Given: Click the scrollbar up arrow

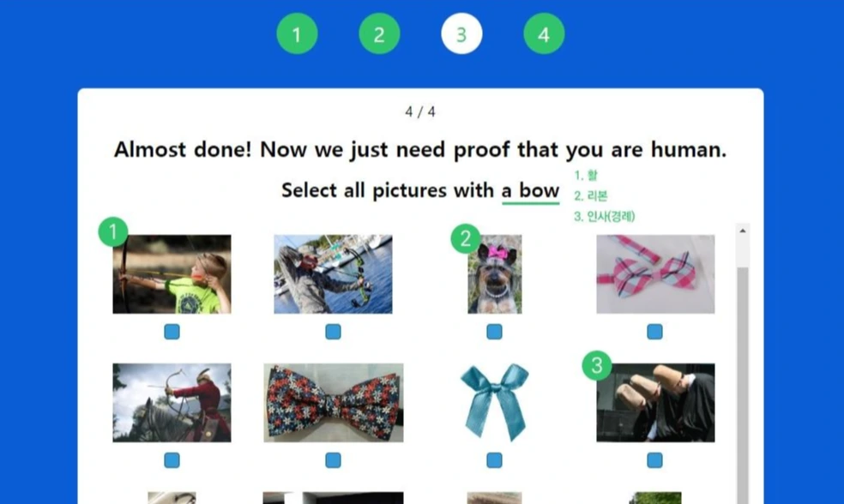Looking at the screenshot, I should click(742, 231).
